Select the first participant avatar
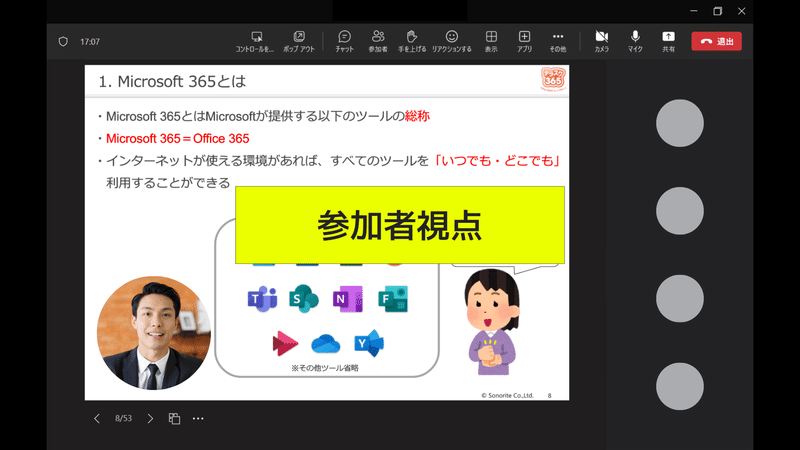Image resolution: width=800 pixels, height=450 pixels. 680,123
